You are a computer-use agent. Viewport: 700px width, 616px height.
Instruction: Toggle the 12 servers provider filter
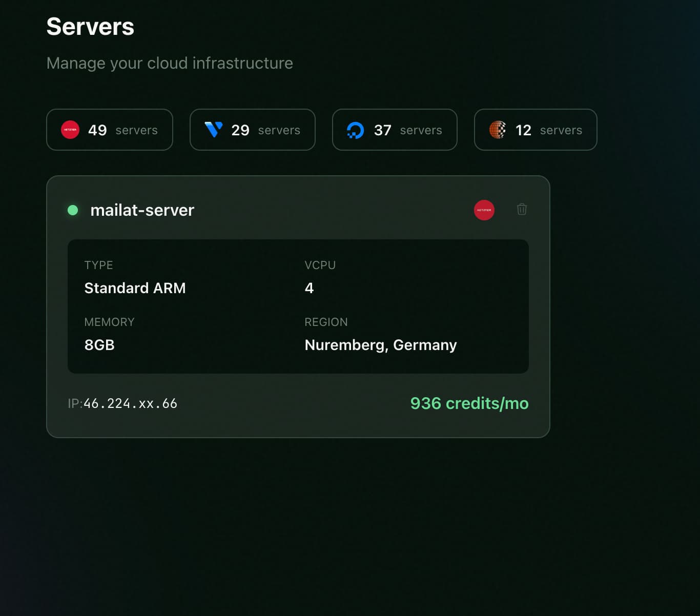coord(535,130)
